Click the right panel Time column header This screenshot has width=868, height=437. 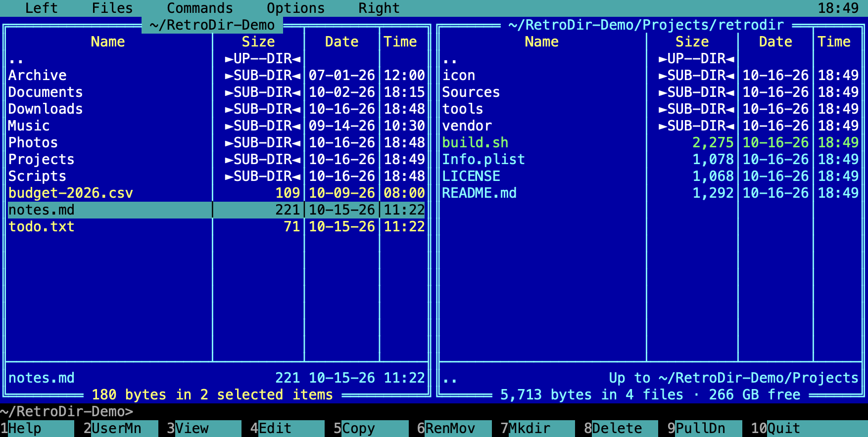pyautogui.click(x=834, y=42)
